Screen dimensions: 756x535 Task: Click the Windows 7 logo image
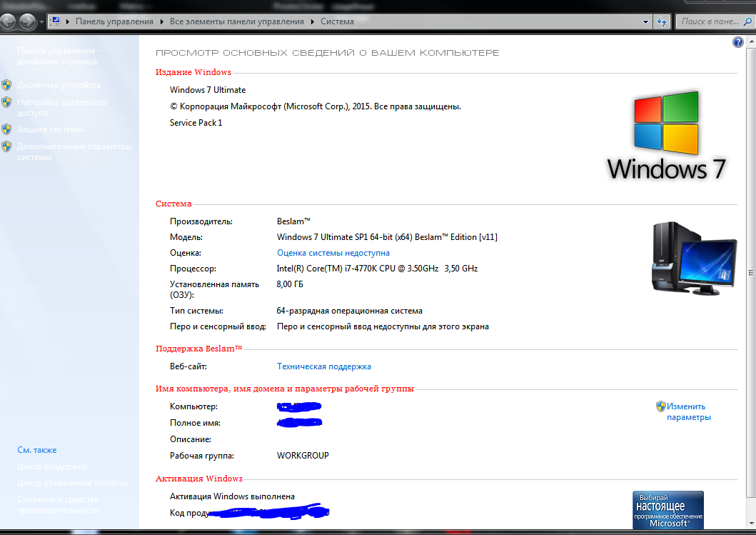click(666, 136)
